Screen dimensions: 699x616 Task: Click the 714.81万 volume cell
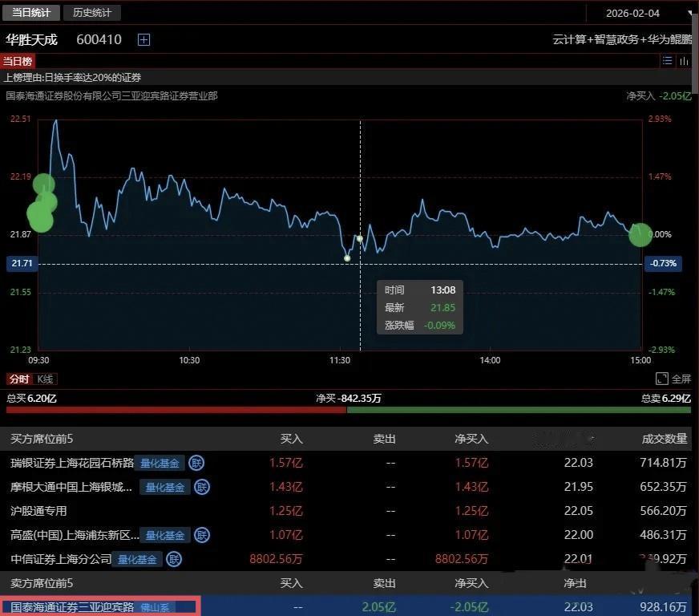tap(663, 463)
